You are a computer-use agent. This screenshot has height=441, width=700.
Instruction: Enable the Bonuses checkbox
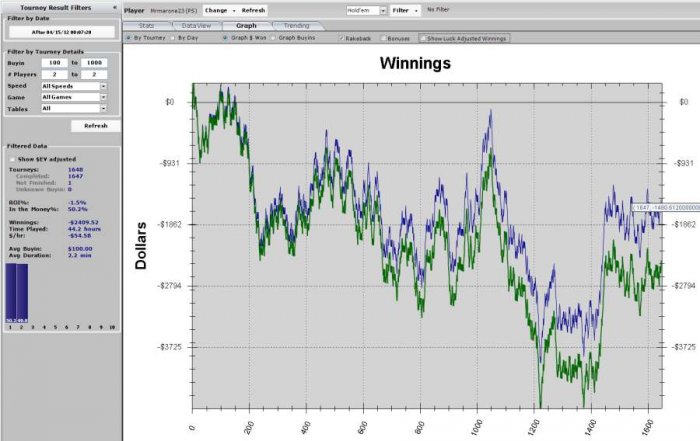(x=383, y=38)
